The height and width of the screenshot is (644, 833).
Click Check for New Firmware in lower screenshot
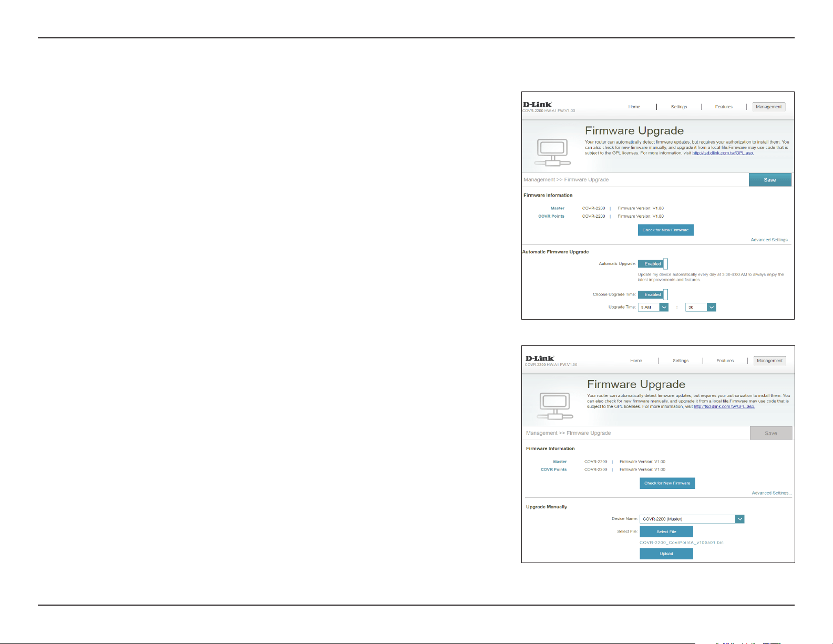click(x=667, y=483)
